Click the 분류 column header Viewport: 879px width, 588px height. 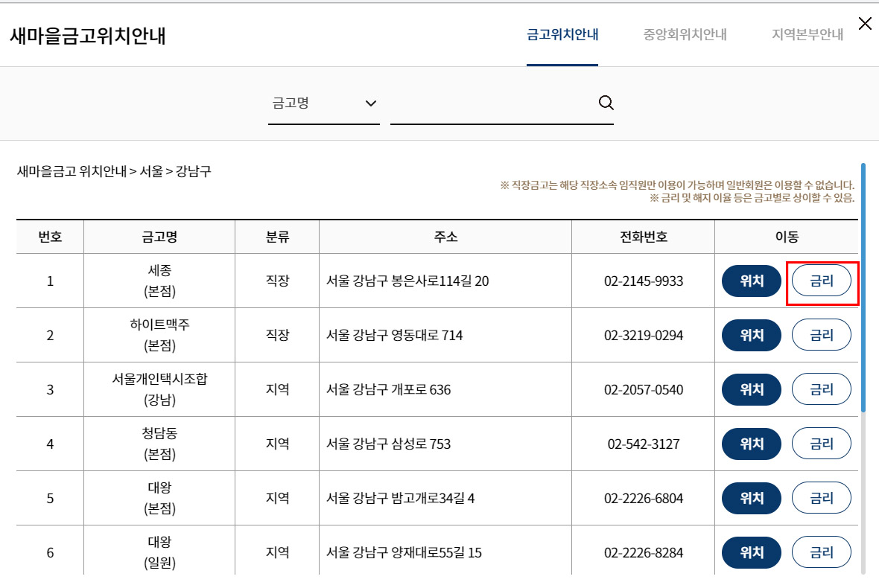[277, 237]
